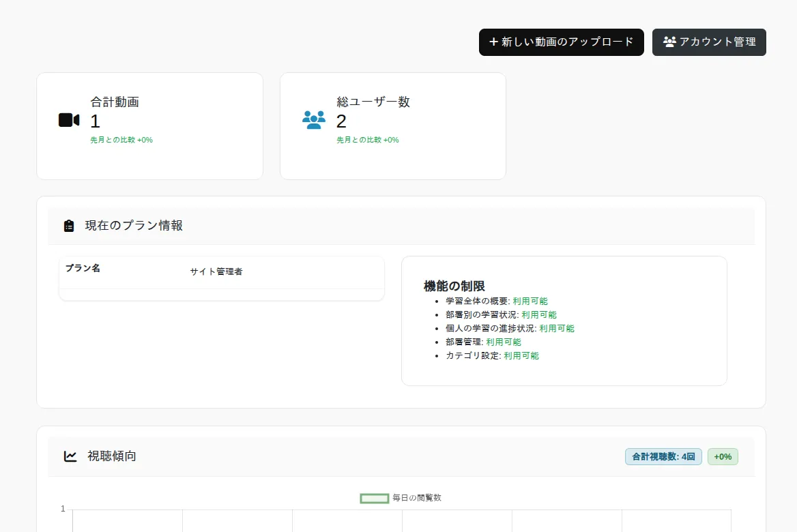
Task: Open アカウント管理 page
Action: 709,42
